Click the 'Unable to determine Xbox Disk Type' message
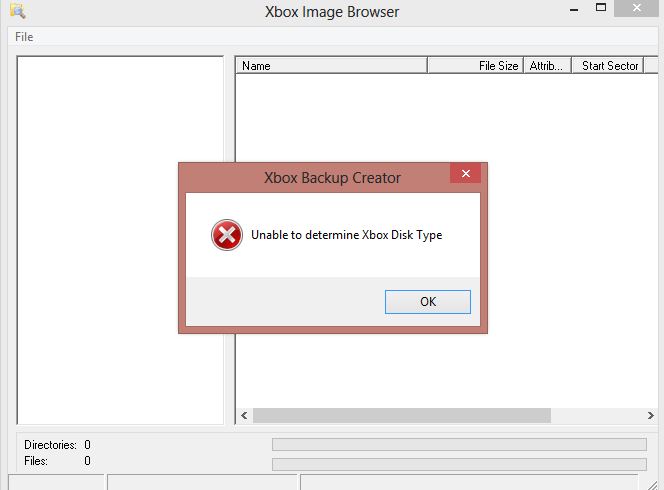This screenshot has height=490, width=664. point(346,235)
